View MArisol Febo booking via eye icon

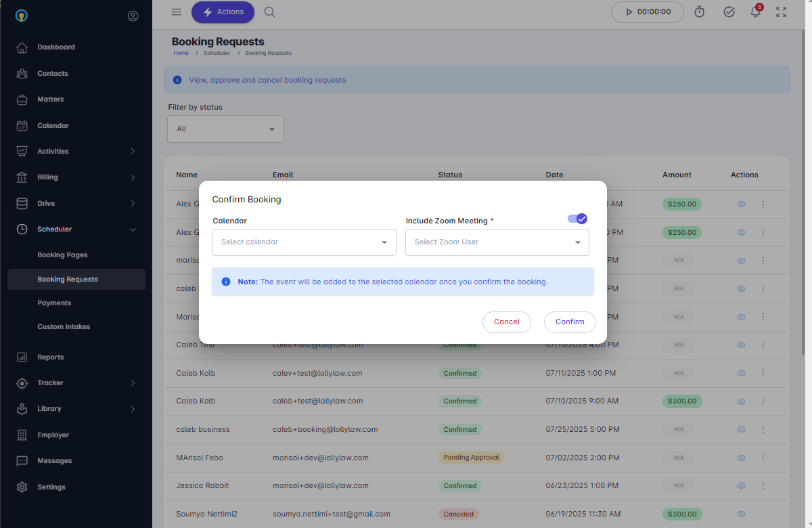pyautogui.click(x=741, y=458)
